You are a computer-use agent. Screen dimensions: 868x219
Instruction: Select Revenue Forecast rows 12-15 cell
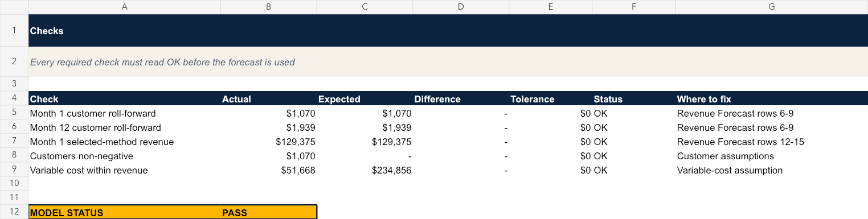point(771,142)
